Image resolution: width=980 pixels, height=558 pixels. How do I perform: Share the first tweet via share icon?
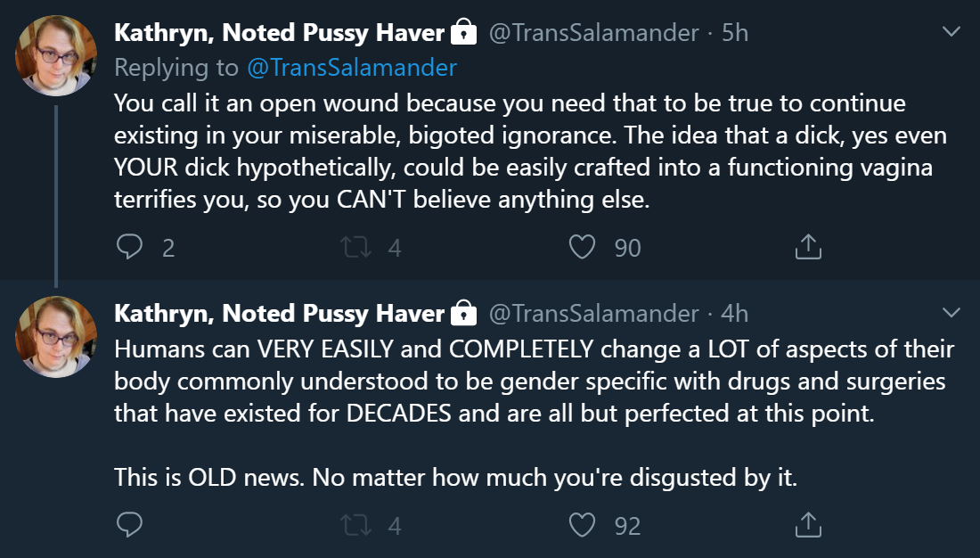807,247
